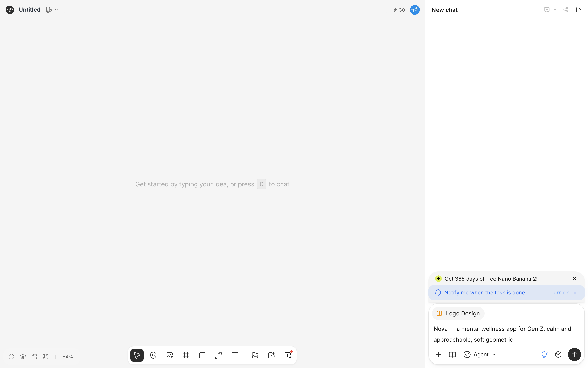
Task: Click the Agent face icon
Action: 467,355
